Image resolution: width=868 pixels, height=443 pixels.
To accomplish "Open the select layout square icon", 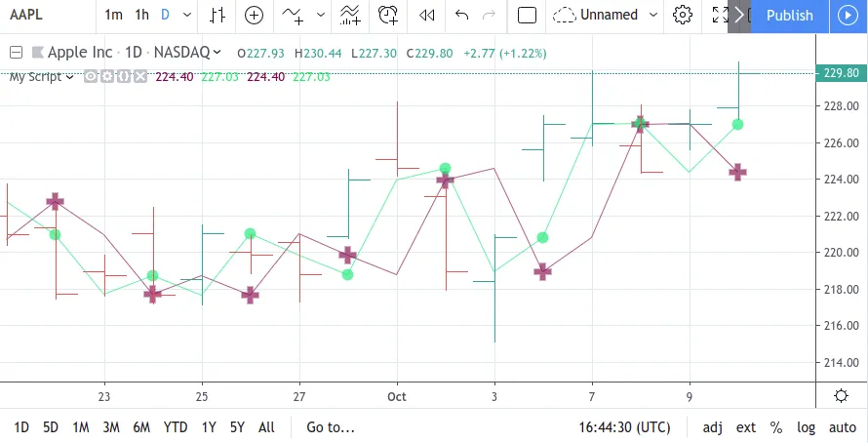I will tap(527, 15).
